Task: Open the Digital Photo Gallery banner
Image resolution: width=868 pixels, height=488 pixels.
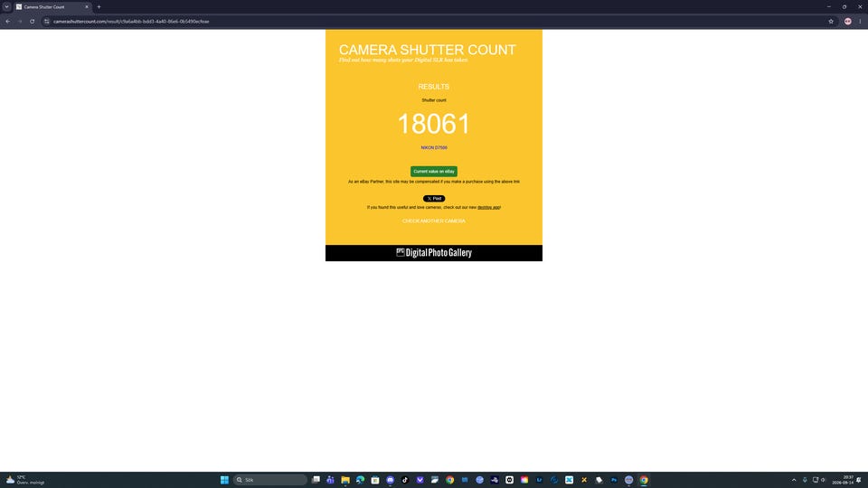Action: (x=433, y=253)
